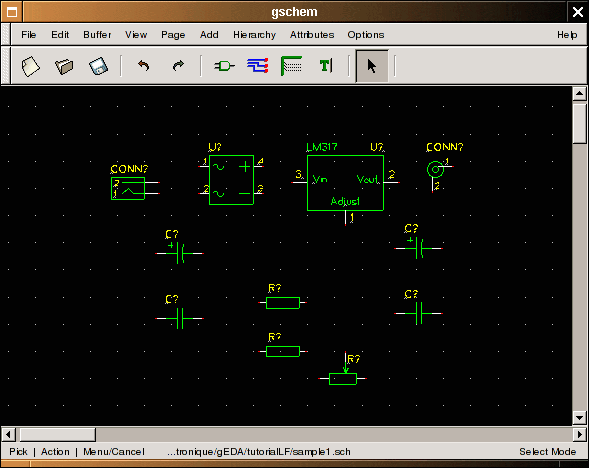Expand the Options menu

pos(365,35)
